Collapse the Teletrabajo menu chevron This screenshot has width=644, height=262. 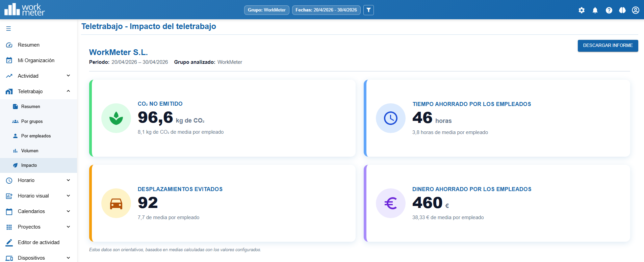68,91
